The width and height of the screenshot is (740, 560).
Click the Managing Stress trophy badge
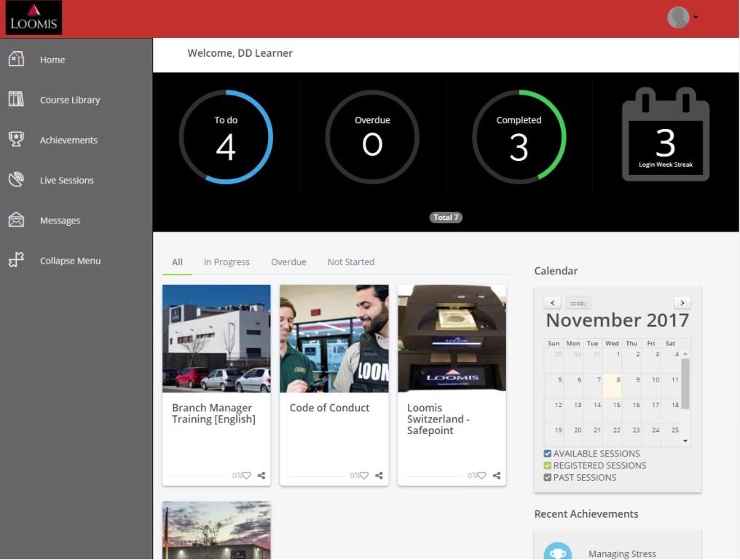coord(557,551)
